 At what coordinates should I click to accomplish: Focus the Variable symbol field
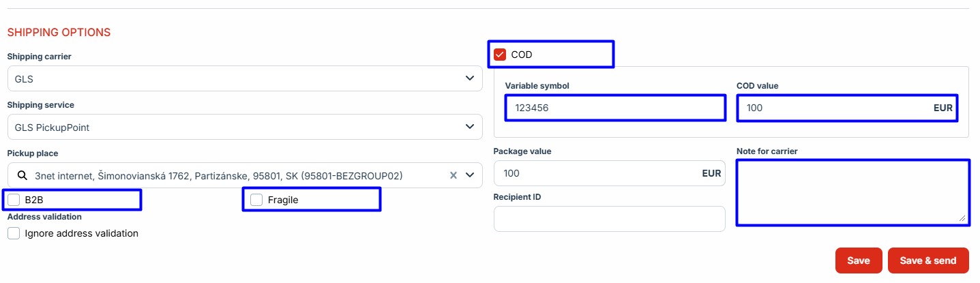click(x=615, y=108)
